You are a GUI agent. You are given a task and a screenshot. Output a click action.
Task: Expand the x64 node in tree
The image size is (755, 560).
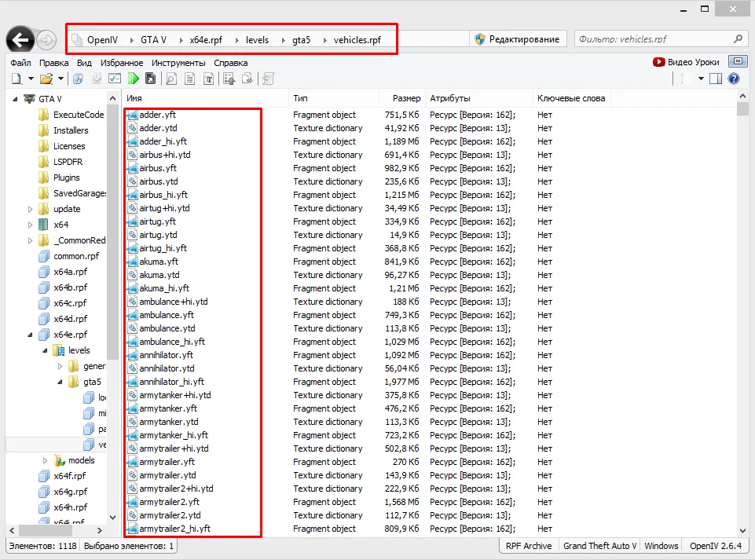[x=31, y=225]
